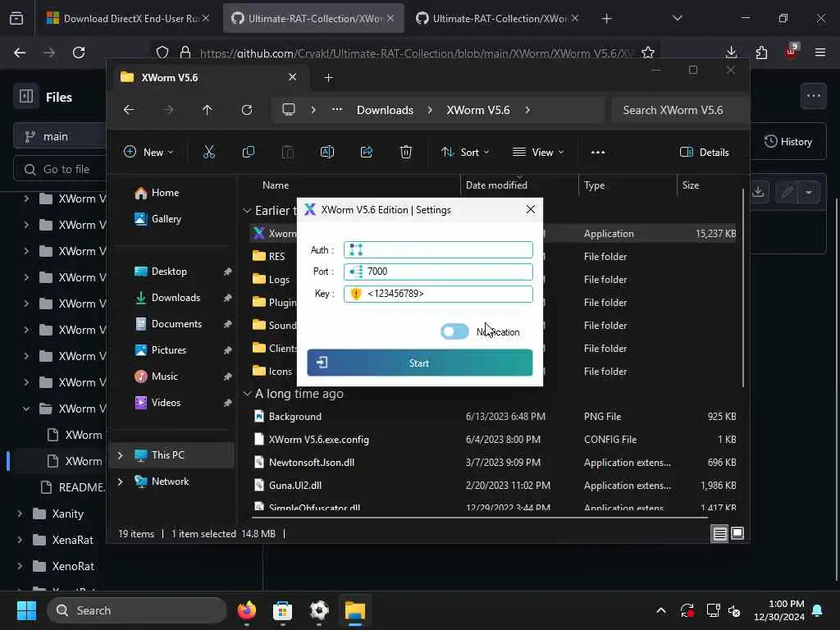Close the XWorm V5.6 Edition Settings dialog

[x=531, y=209]
